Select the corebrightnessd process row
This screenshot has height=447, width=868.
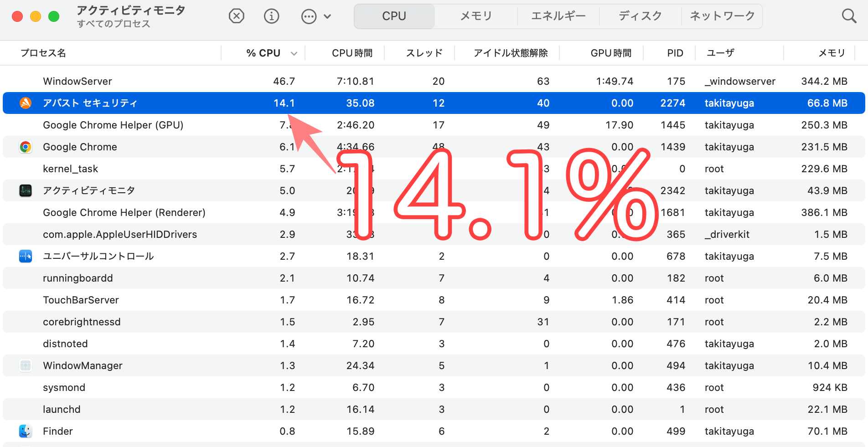coord(434,322)
